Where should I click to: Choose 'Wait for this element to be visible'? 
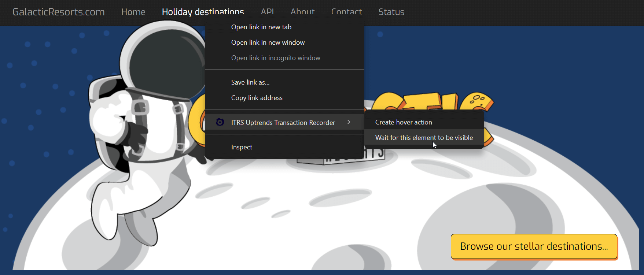[424, 138]
